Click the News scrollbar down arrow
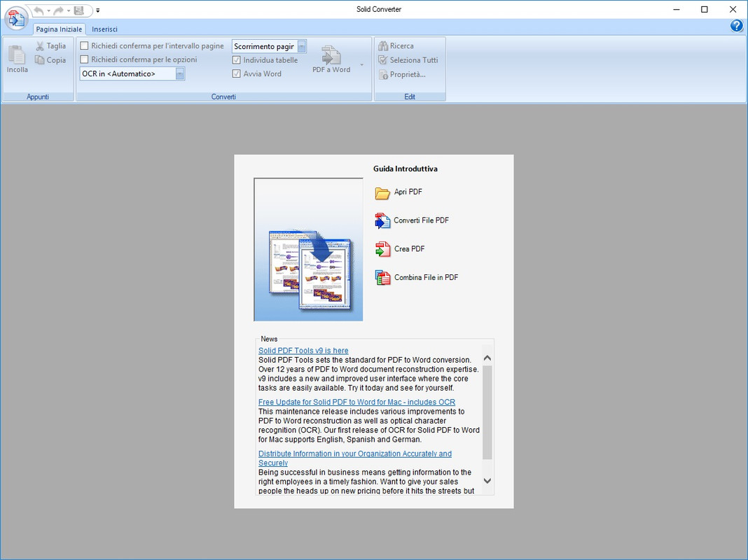Viewport: 748px width, 560px height. [487, 481]
